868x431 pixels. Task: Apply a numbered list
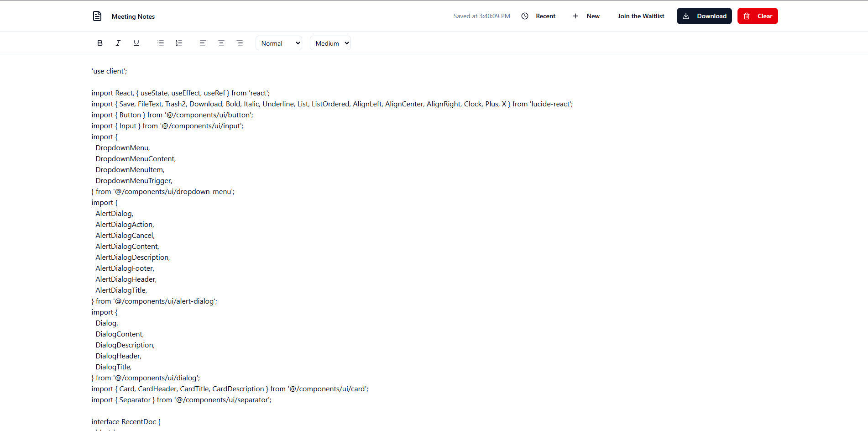tap(179, 42)
